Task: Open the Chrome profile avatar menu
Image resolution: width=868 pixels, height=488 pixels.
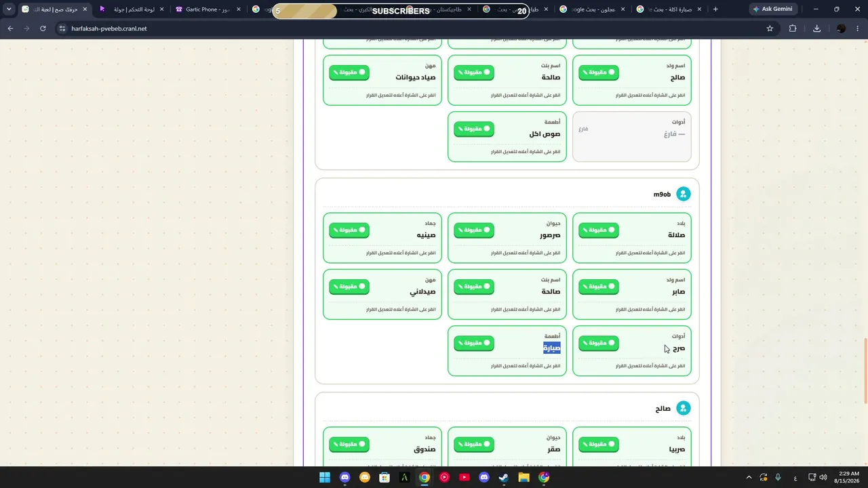Action: click(841, 28)
